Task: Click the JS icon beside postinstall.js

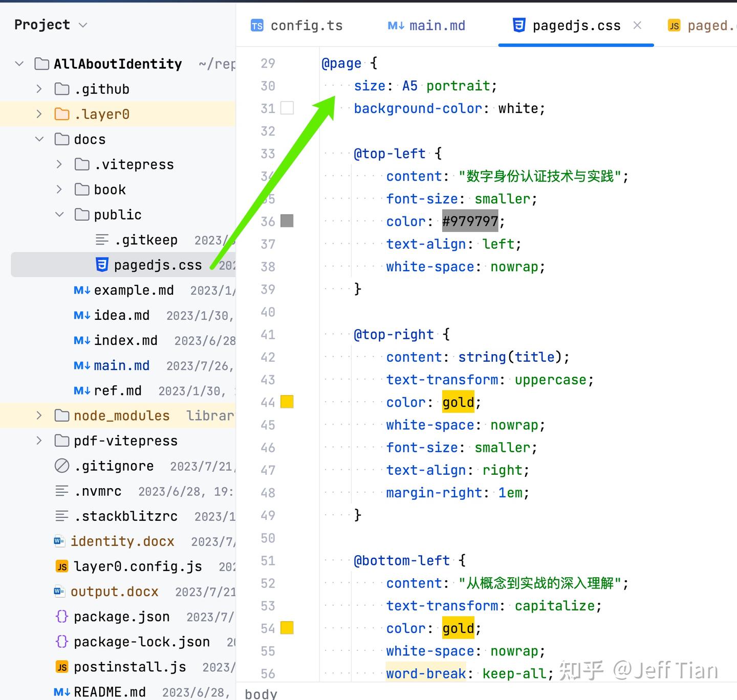Action: coord(61,667)
